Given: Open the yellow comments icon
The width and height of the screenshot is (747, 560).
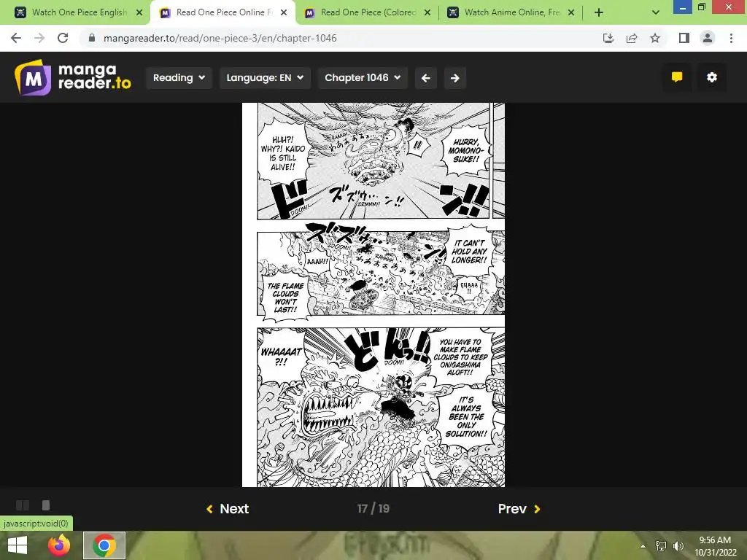Looking at the screenshot, I should (677, 77).
